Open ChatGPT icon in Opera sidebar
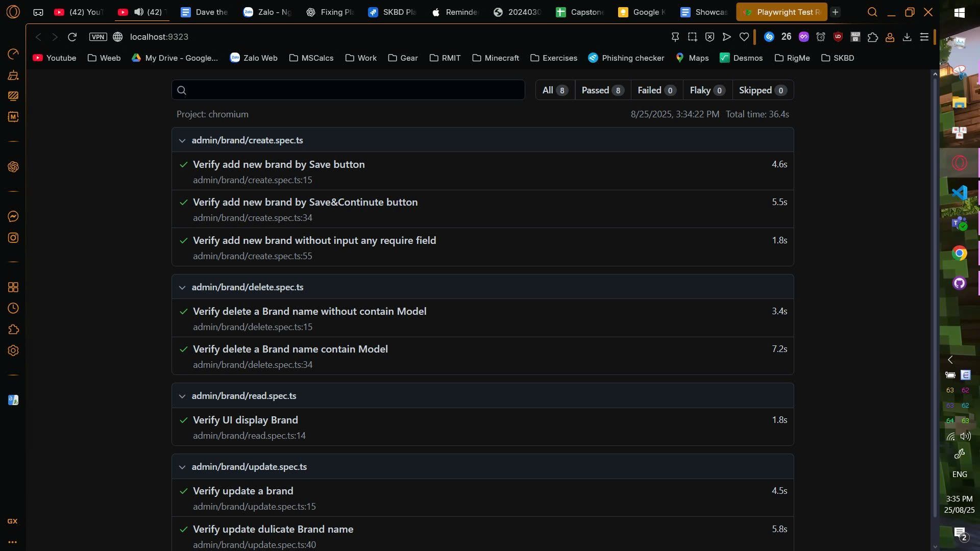980x551 pixels. [x=13, y=167]
